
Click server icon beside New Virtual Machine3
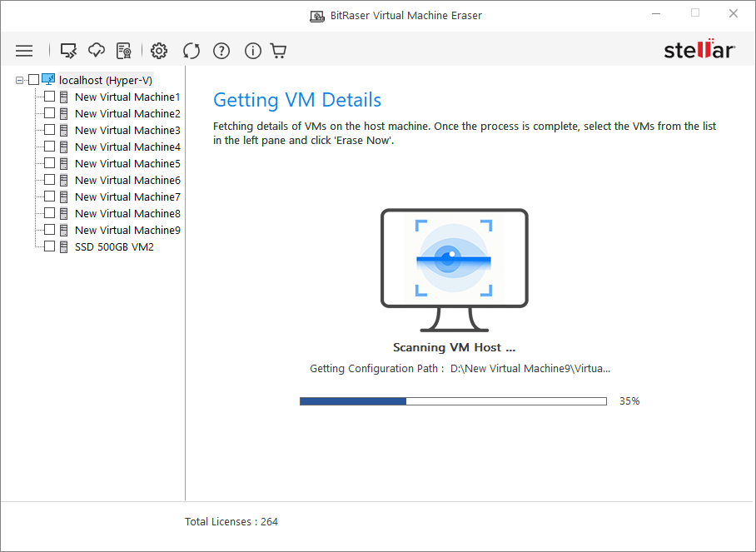pyautogui.click(x=63, y=130)
